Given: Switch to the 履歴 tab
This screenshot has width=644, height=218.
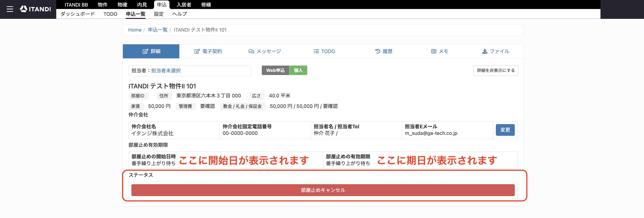Looking at the screenshot, I should point(384,51).
